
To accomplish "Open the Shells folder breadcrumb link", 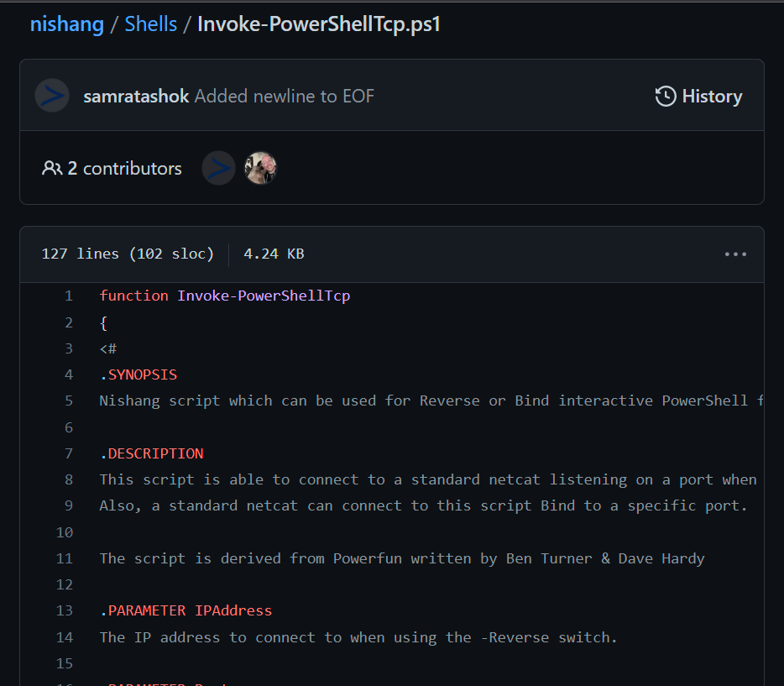I will tap(150, 24).
